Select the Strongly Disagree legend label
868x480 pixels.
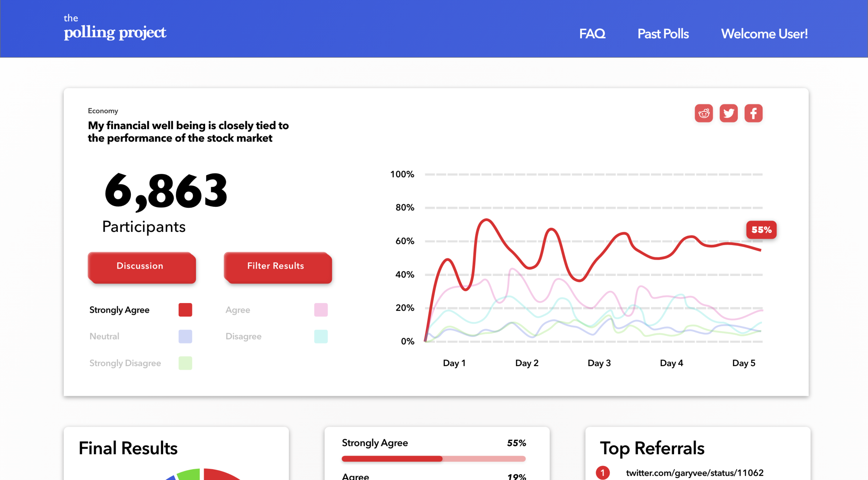click(x=125, y=363)
